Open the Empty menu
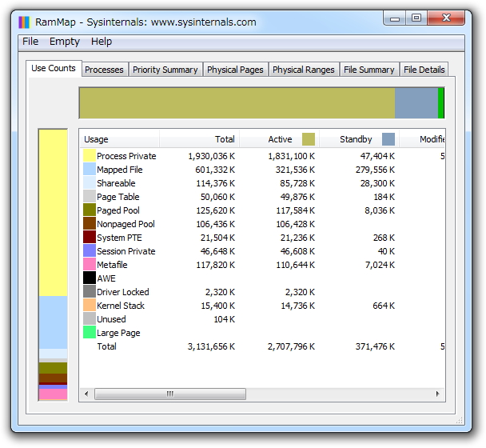 pyautogui.click(x=65, y=42)
